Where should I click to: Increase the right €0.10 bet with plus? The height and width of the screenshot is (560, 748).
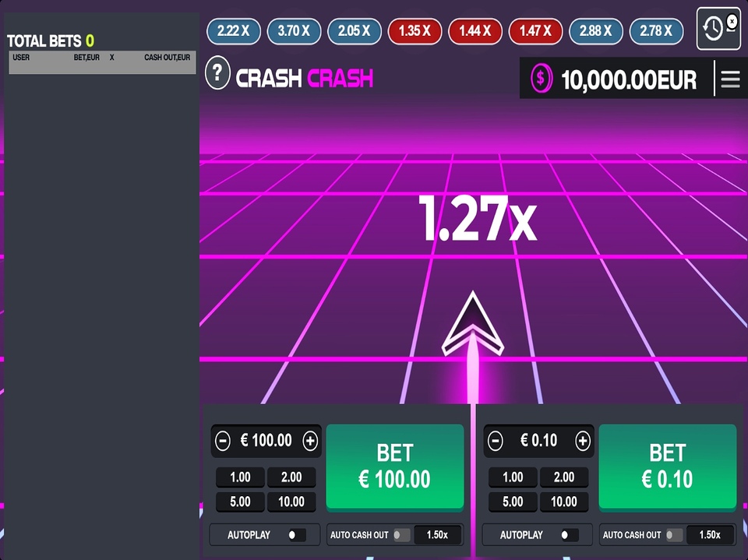coord(583,441)
